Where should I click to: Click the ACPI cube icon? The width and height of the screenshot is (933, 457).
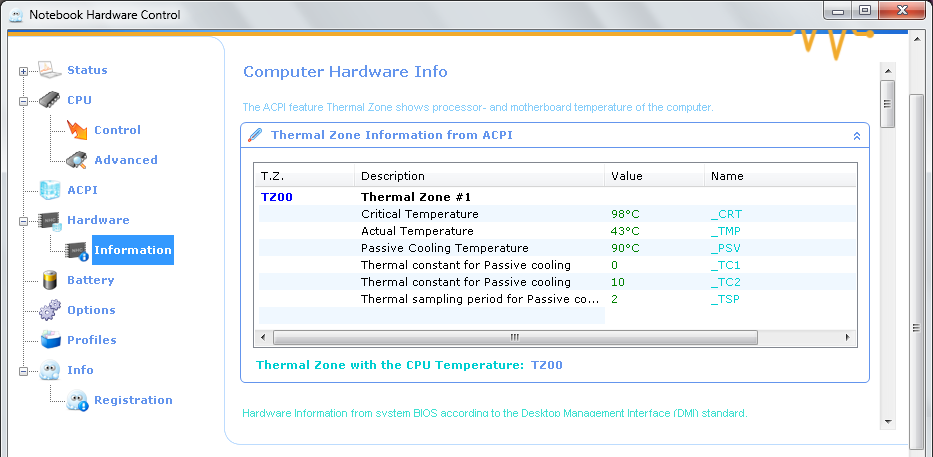[50, 190]
